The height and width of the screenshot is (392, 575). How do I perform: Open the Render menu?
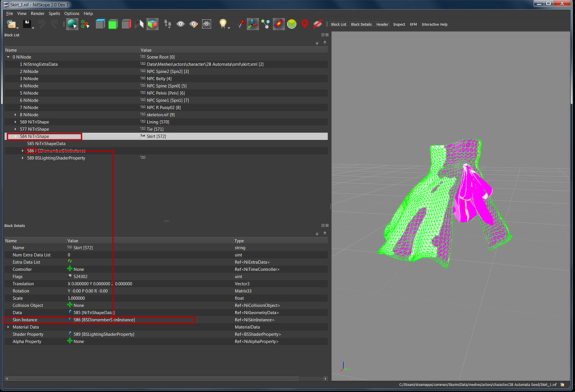click(38, 13)
